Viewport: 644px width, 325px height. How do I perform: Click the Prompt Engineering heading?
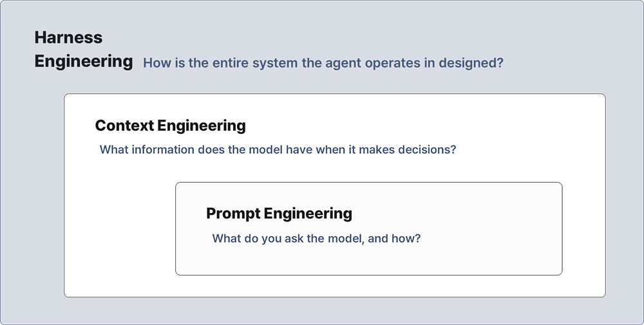[x=279, y=214]
